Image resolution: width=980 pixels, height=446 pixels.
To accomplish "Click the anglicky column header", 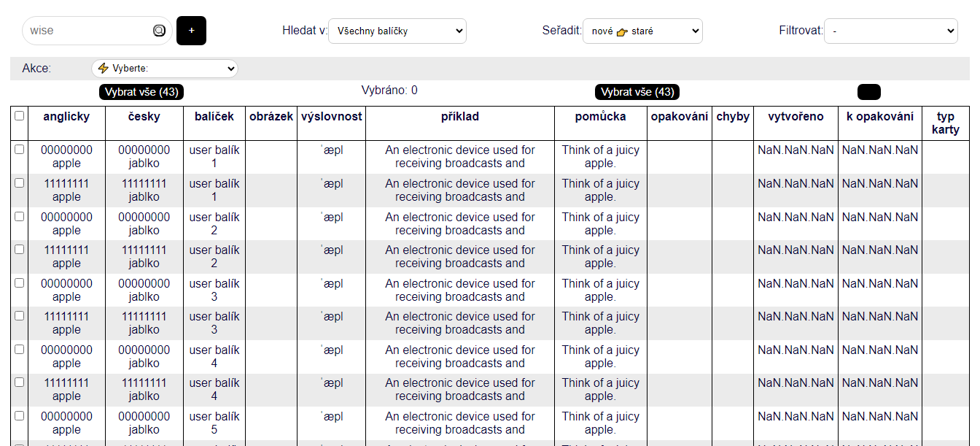I will pos(66,117).
